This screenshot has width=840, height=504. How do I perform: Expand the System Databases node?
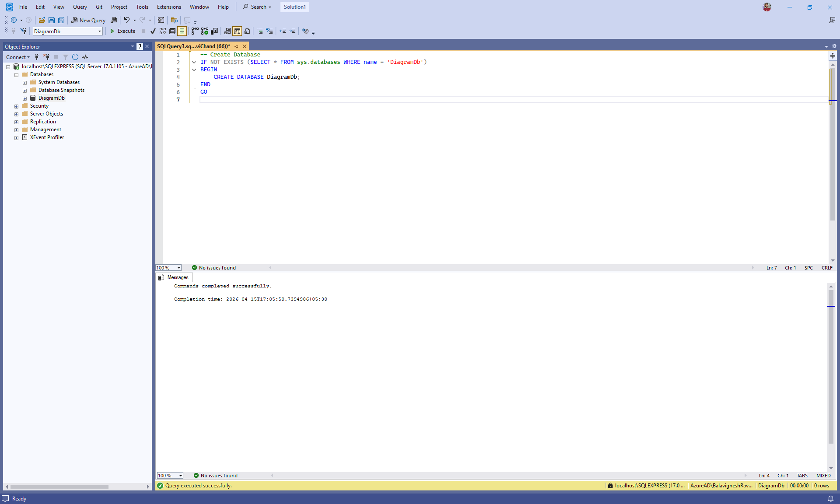pos(25,83)
